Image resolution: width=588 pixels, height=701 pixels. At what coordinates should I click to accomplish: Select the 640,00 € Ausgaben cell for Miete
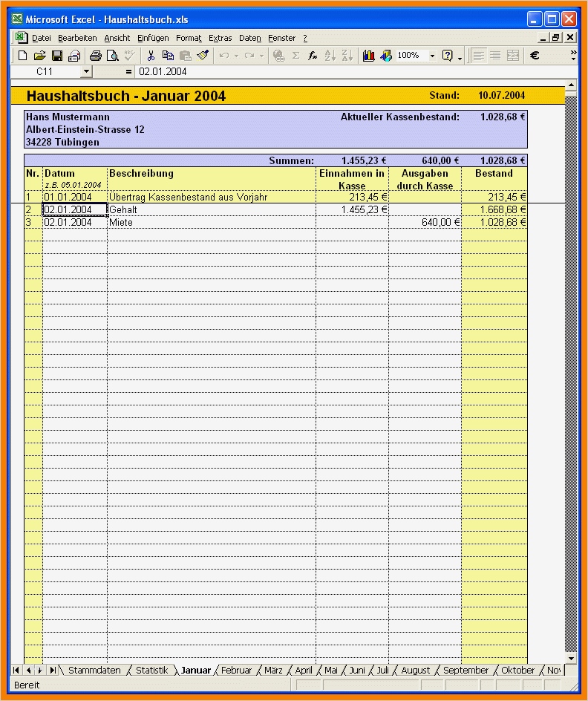425,222
